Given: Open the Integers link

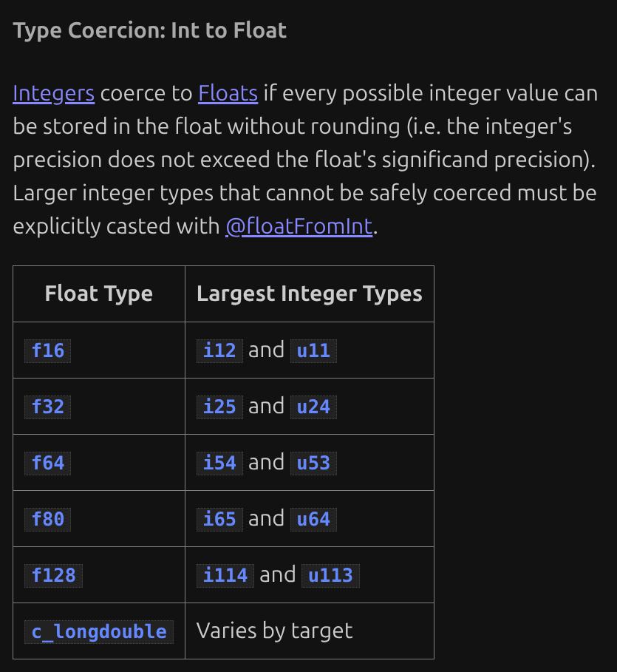Looking at the screenshot, I should click(x=53, y=93).
